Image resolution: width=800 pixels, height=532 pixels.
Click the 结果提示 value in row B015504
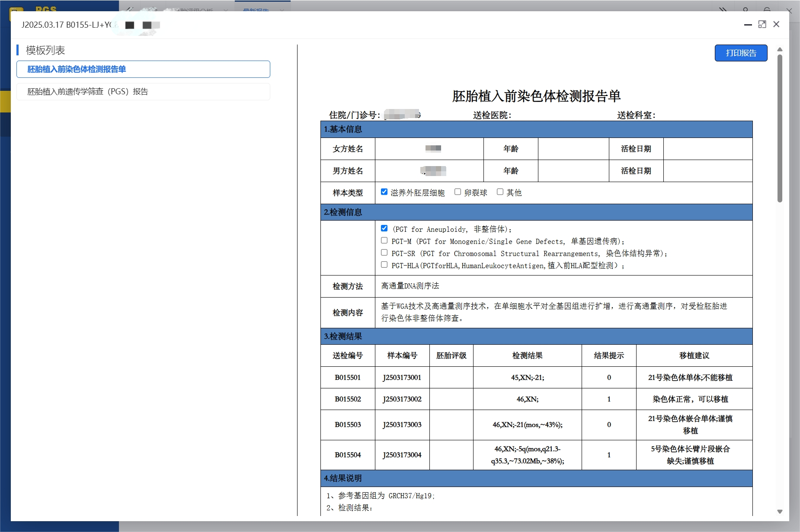(609, 455)
